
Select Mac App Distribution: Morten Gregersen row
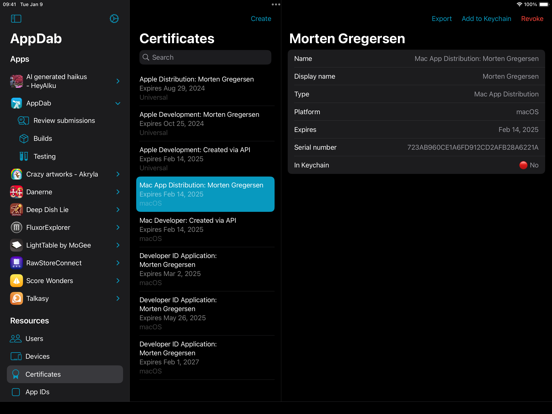pos(205,194)
